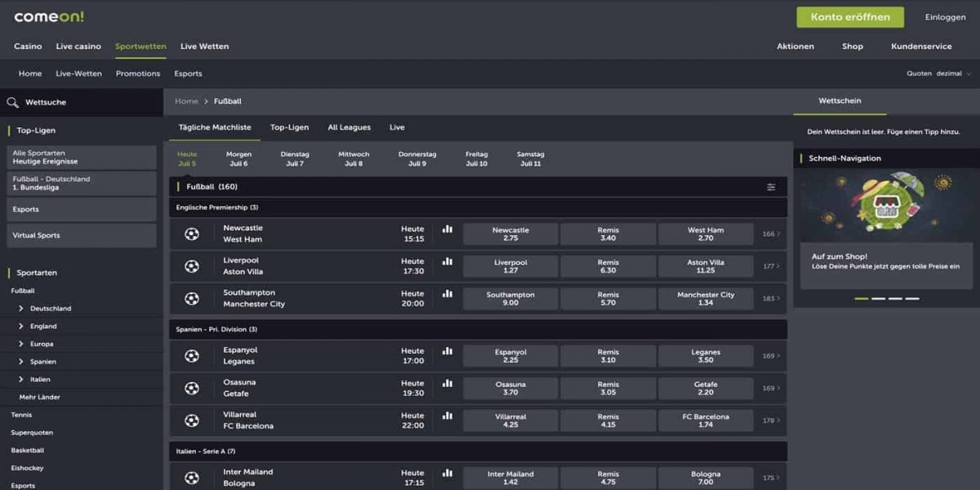This screenshot has height=490, width=980.
Task: Open the Fußball list filter settings icon
Action: pyautogui.click(x=771, y=187)
